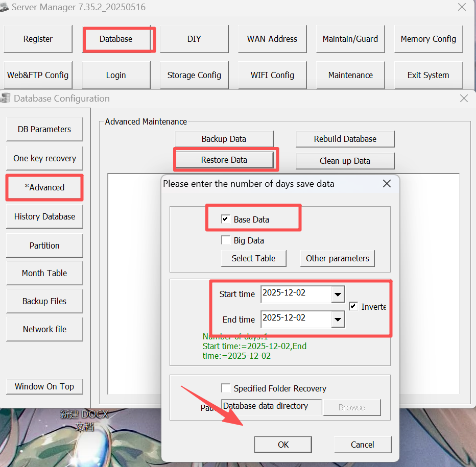Viewport: 476px width, 467px height.
Task: Enable the Big Data checkbox
Action: coord(226,240)
